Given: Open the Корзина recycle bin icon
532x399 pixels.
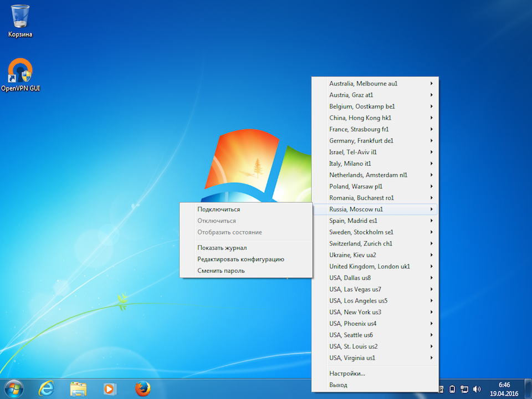Looking at the screenshot, I should tap(21, 17).
